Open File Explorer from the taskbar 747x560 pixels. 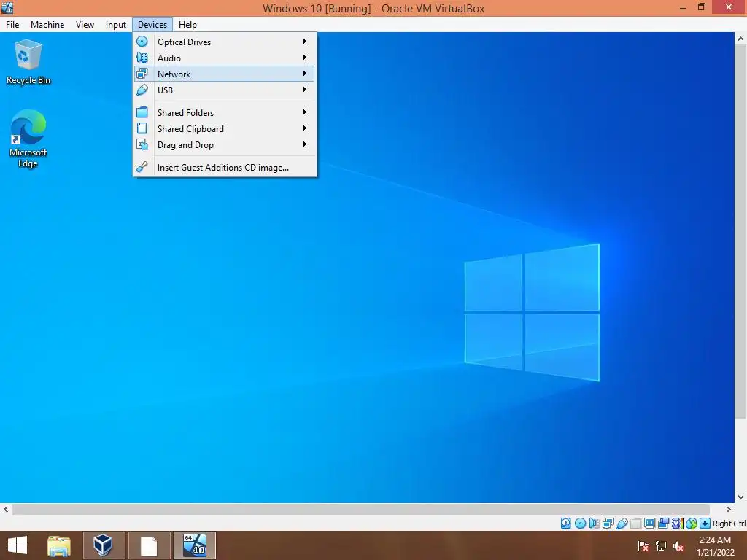click(x=59, y=545)
